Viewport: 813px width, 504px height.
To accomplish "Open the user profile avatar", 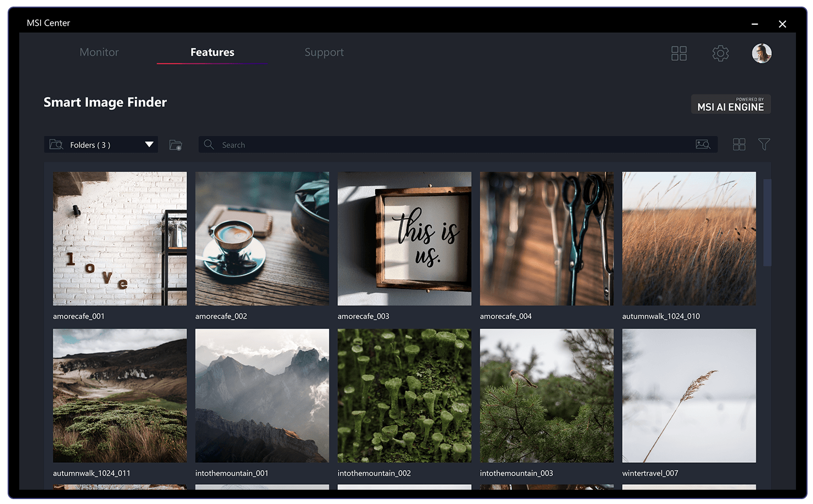I will coord(761,53).
